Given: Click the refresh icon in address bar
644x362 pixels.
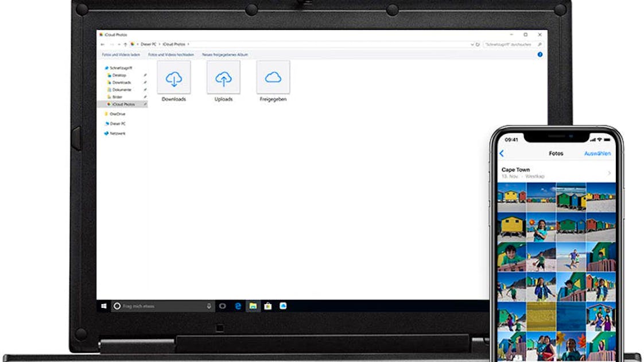Looking at the screenshot, I should (x=478, y=44).
